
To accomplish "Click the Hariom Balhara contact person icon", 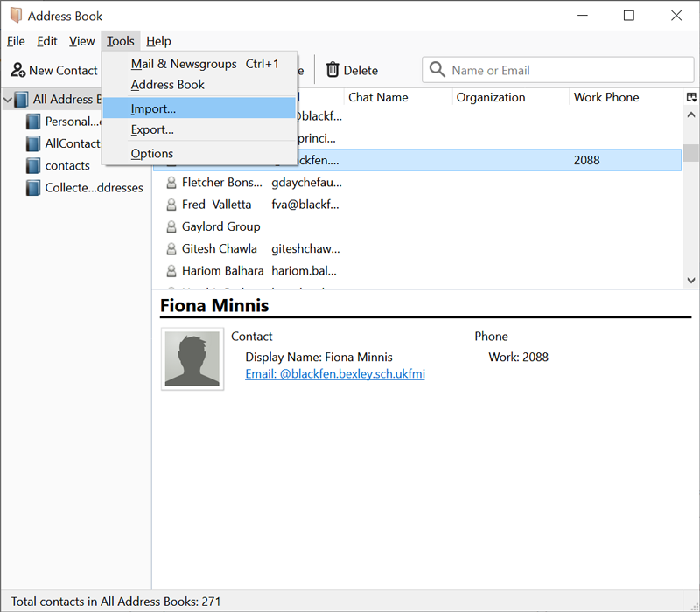I will (x=171, y=271).
